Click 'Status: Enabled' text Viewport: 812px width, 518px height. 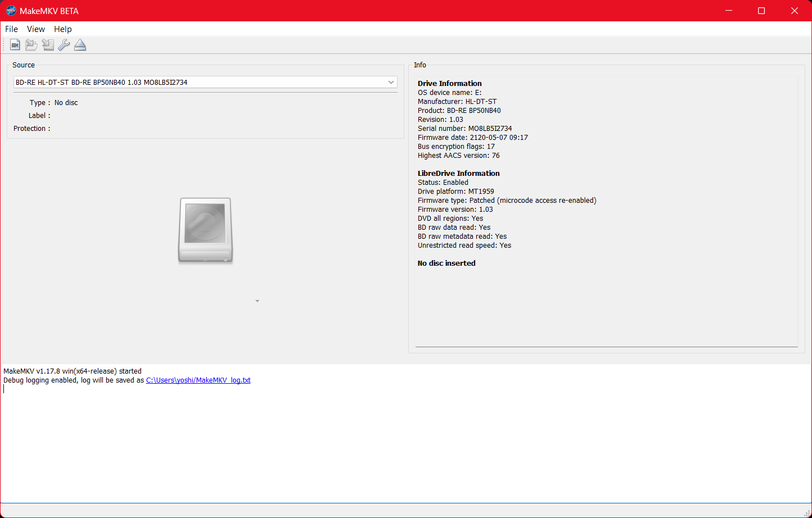(x=443, y=183)
